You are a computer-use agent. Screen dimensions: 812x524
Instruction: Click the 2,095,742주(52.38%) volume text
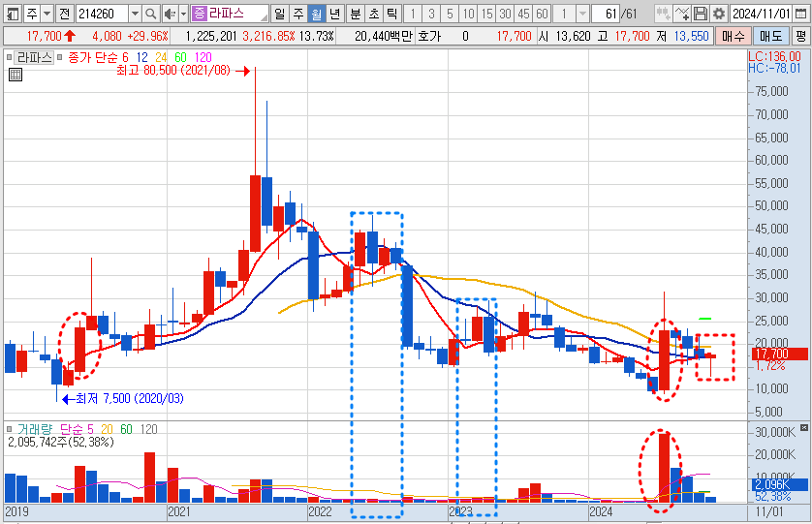point(61,443)
